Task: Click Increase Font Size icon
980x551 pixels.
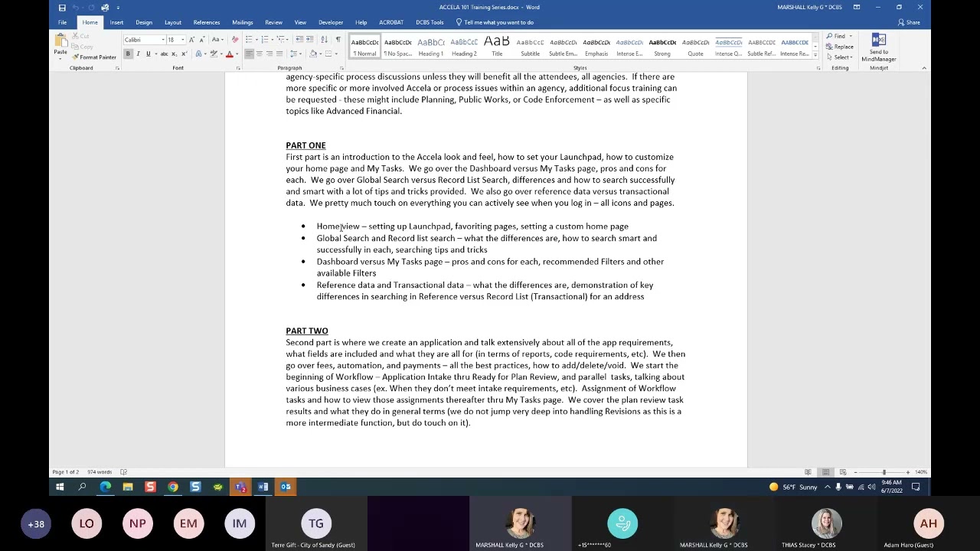Action: [x=191, y=40]
